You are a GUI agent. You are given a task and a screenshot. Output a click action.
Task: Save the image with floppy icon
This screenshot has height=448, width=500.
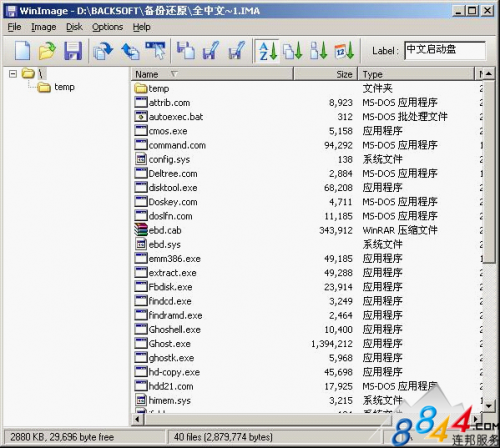coord(73,51)
